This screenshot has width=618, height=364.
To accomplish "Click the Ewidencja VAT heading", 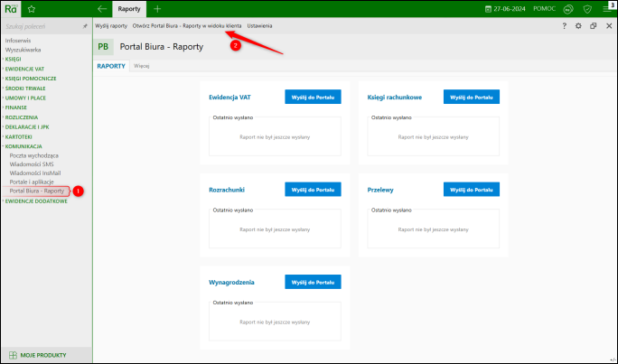I will [229, 98].
